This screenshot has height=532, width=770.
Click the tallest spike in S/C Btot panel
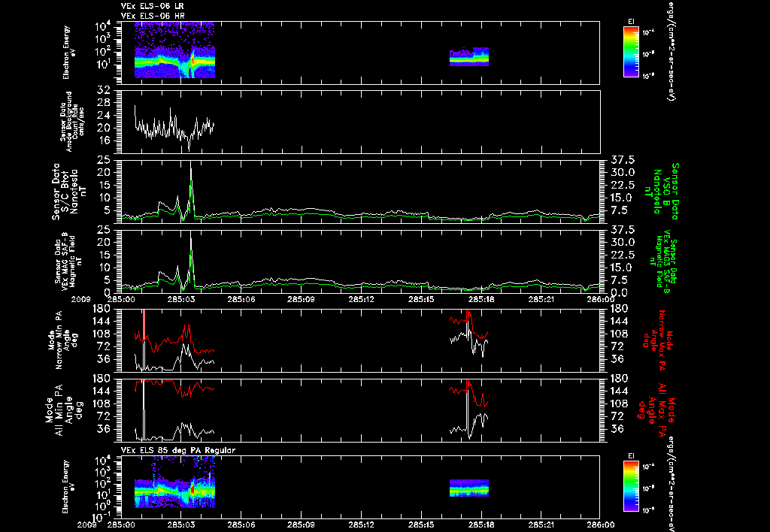191,192
